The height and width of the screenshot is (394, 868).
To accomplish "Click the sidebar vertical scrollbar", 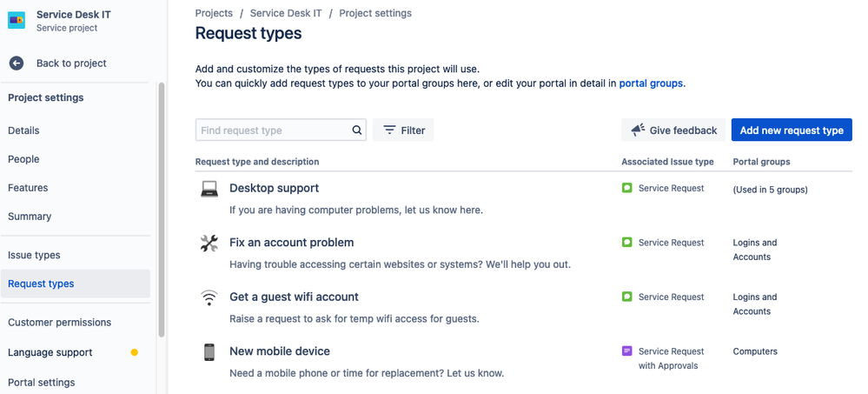I will pos(161,209).
